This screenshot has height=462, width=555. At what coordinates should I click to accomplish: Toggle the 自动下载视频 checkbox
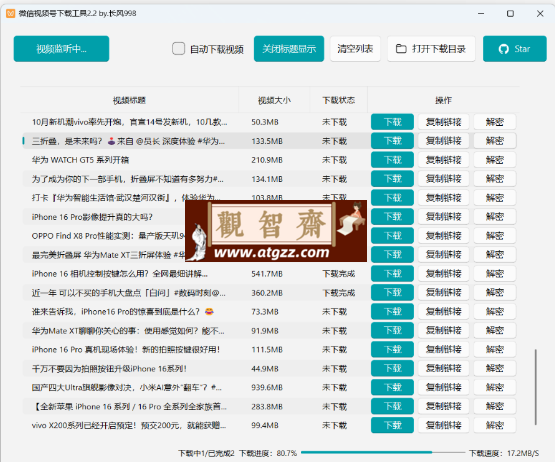178,49
